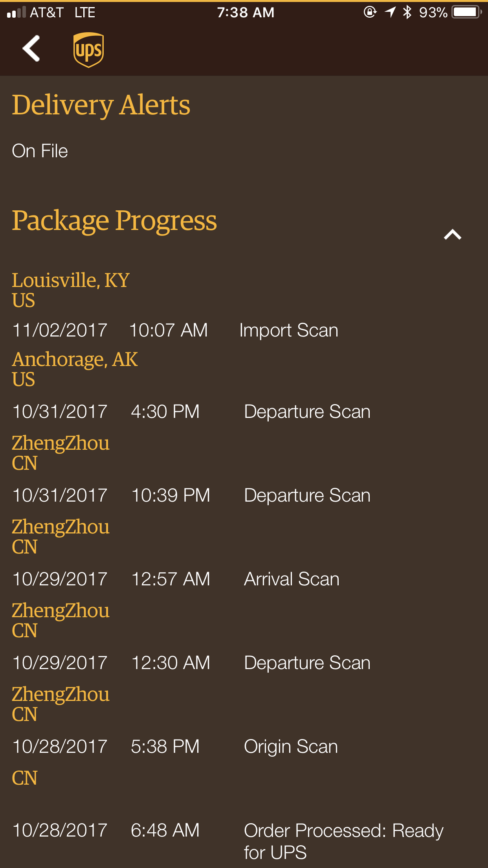This screenshot has height=868, width=488.
Task: Tap the Louisville, KY location
Action: point(71,280)
